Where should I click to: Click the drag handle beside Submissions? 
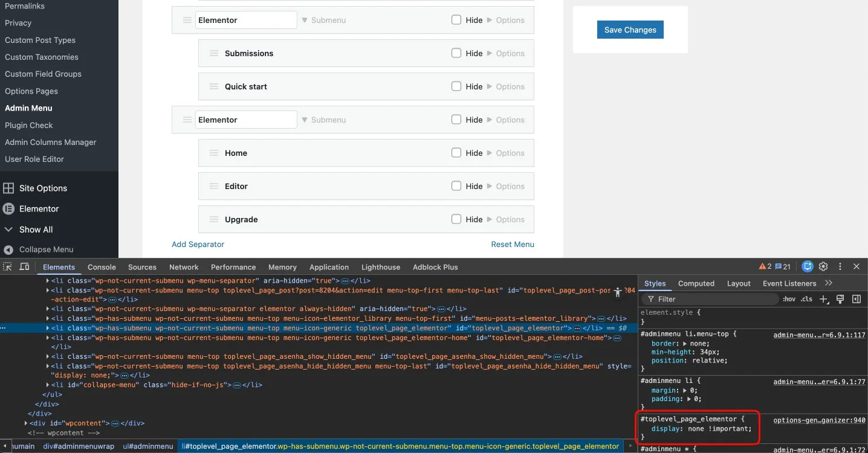(x=214, y=53)
